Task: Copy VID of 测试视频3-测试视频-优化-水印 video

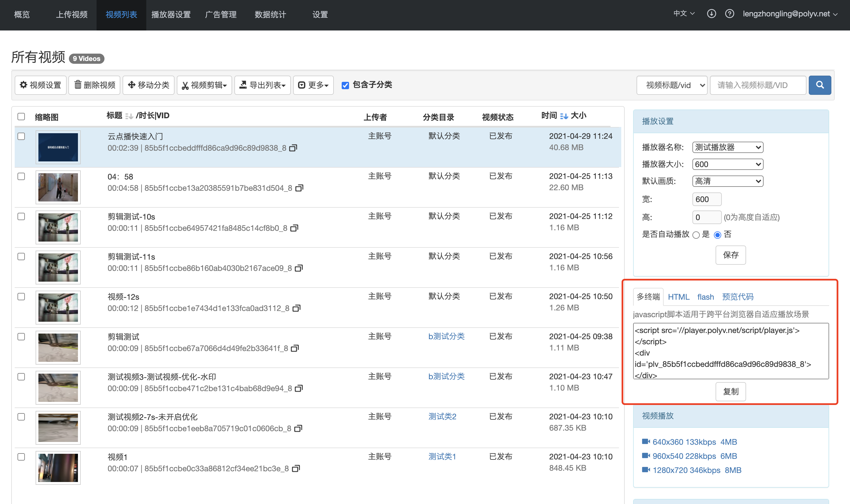Action: tap(299, 389)
